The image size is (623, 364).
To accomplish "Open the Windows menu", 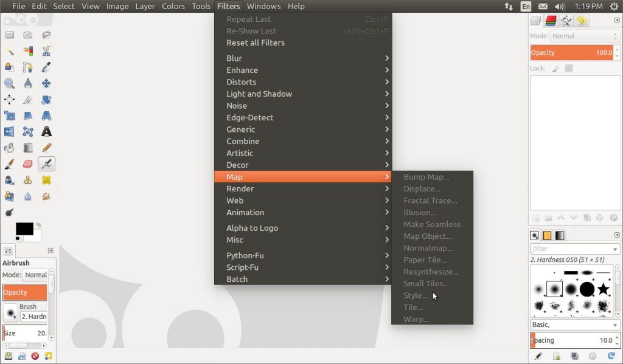I will coord(263,6).
